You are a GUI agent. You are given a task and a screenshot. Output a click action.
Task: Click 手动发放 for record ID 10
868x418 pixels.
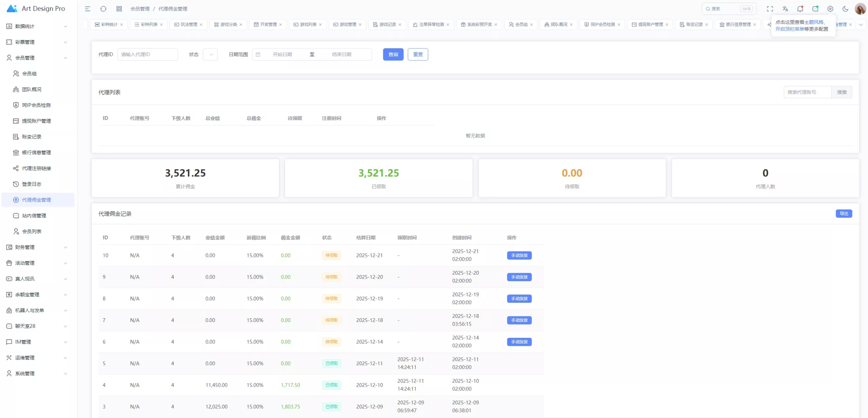tap(519, 255)
